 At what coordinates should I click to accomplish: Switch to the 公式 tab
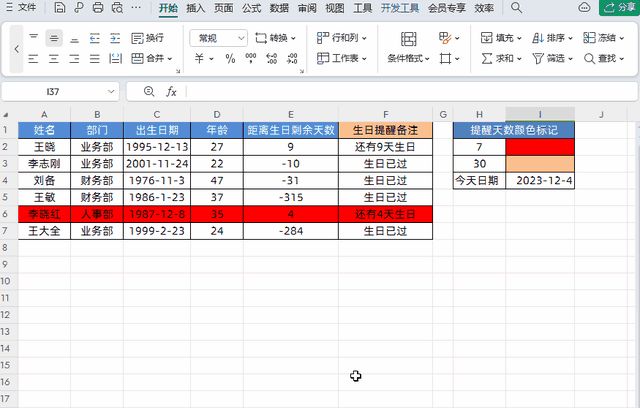251,8
